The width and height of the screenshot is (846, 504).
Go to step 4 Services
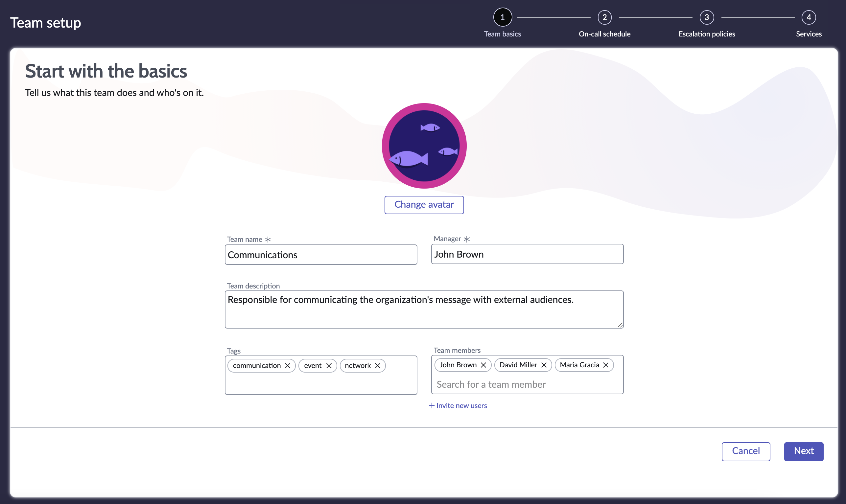pos(809,17)
